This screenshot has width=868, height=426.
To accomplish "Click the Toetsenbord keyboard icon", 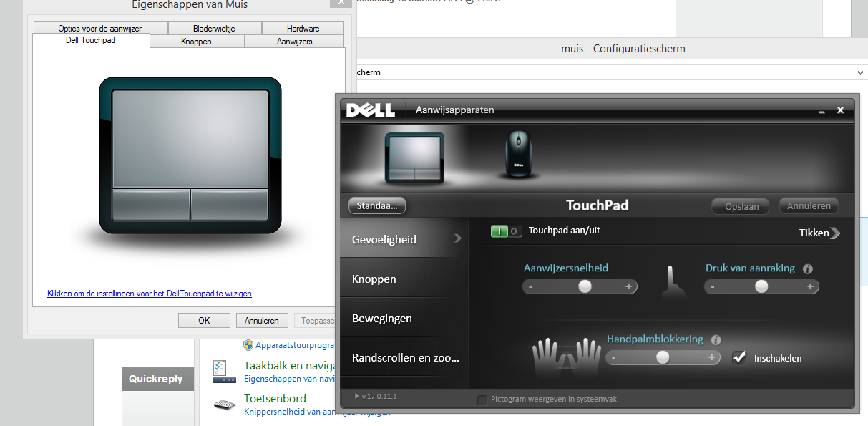I will pyautogui.click(x=225, y=405).
